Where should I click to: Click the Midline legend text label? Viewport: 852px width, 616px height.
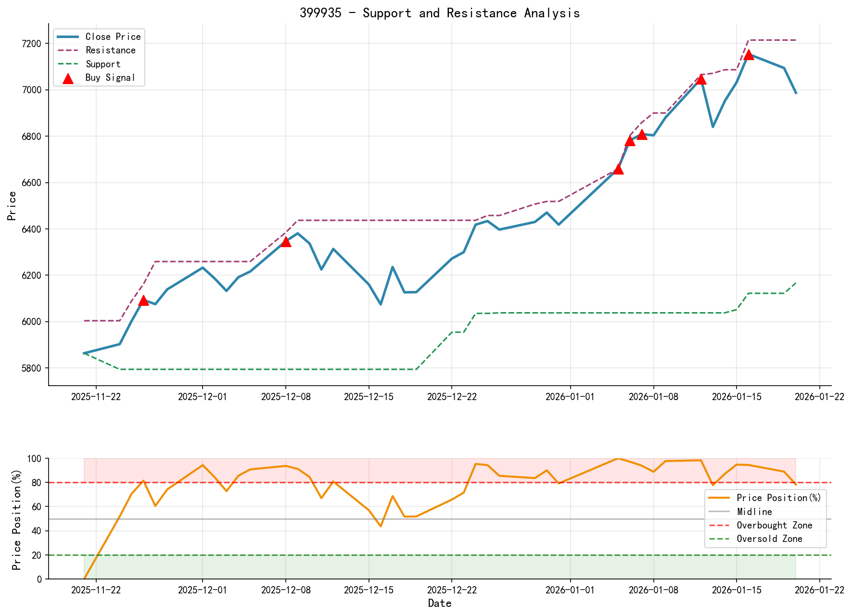click(x=755, y=511)
